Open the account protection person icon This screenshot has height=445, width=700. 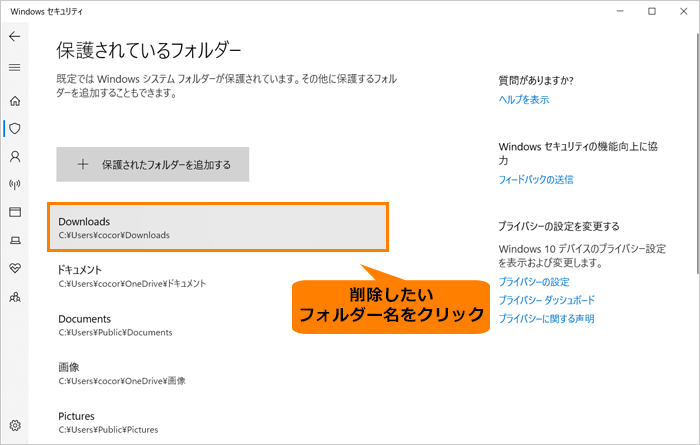[15, 157]
